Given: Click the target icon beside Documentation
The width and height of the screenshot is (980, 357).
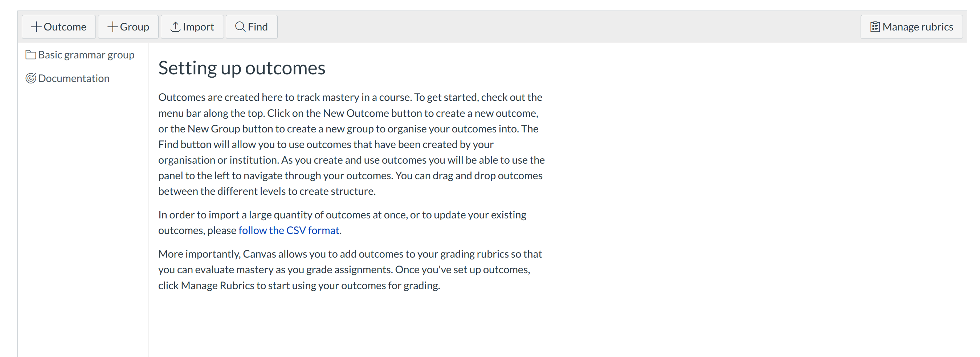Looking at the screenshot, I should point(31,78).
